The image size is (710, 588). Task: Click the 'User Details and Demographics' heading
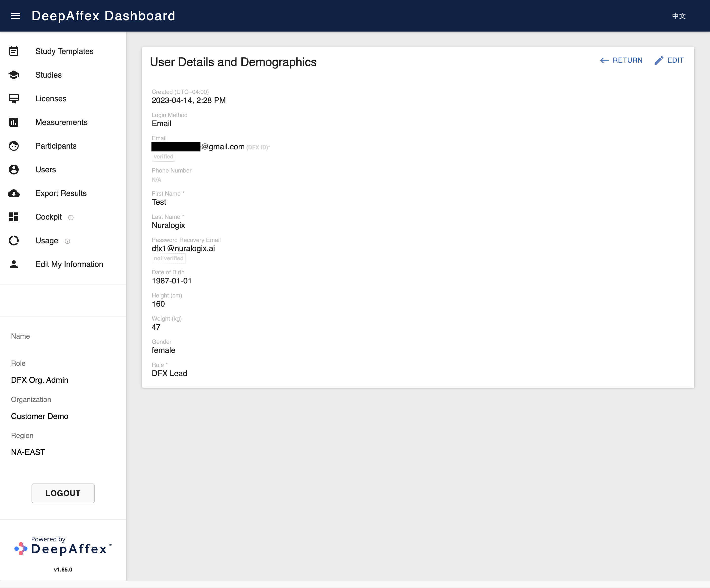[233, 62]
